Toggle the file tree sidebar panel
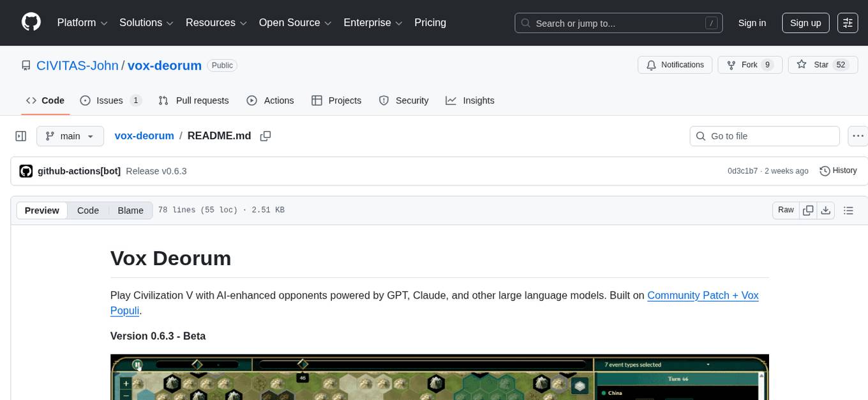The image size is (868, 400). [20, 135]
